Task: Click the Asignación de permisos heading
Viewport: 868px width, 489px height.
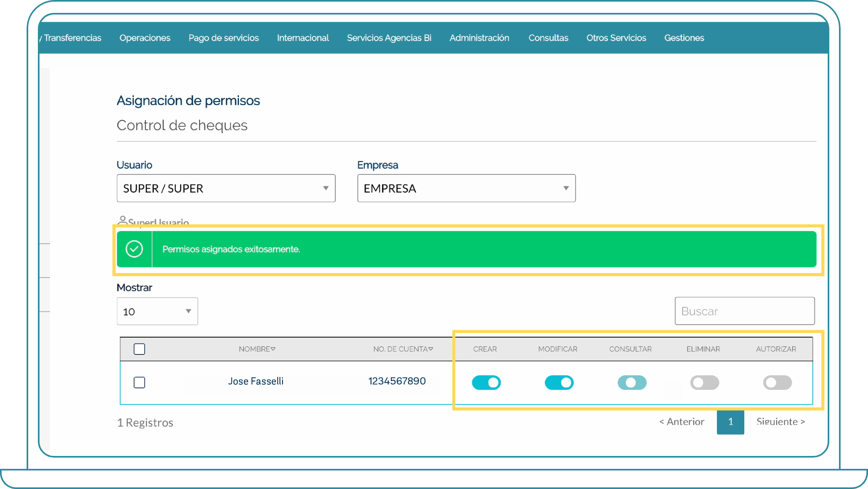Action: pos(188,101)
